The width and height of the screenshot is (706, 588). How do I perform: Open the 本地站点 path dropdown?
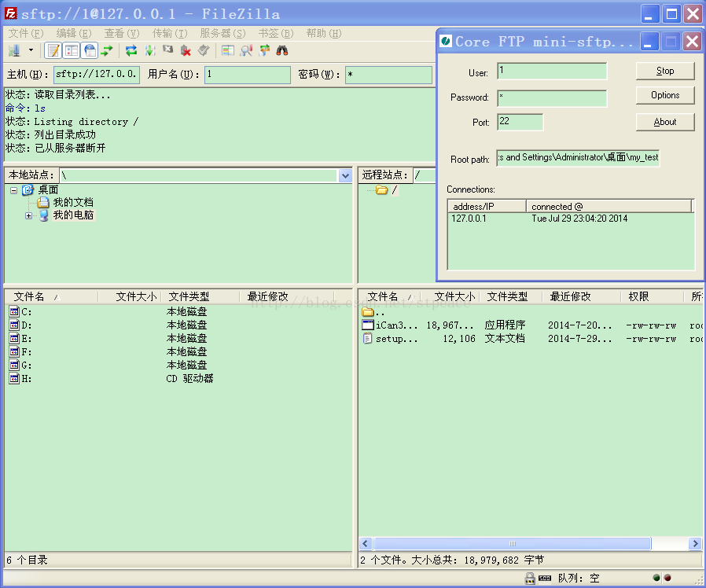[x=345, y=175]
